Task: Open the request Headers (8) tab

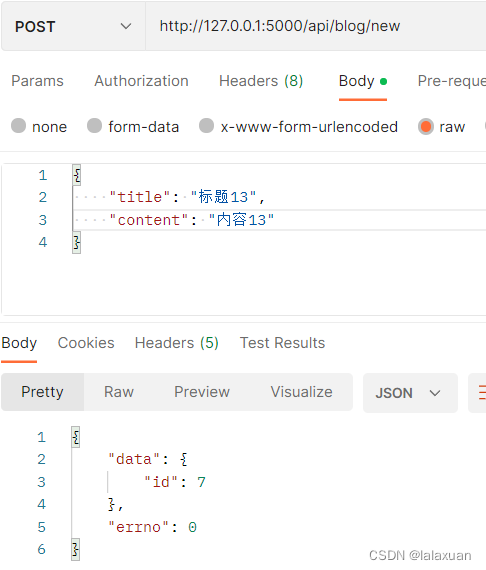Action: coord(261,81)
